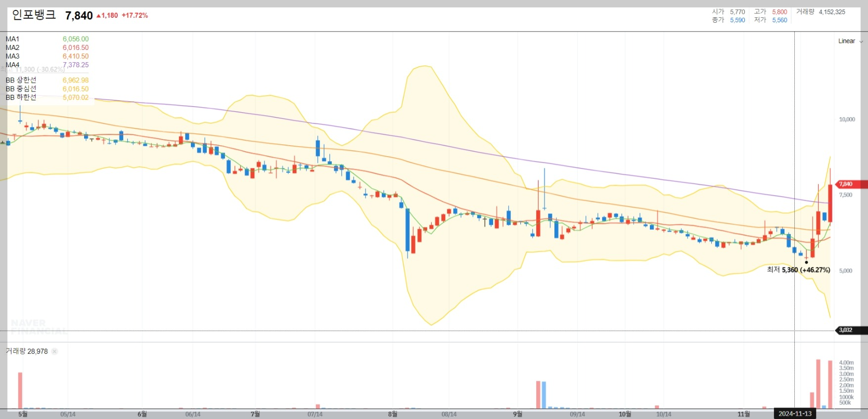Click the 10월 label on the time axis
The width and height of the screenshot is (868, 419).
point(625,414)
